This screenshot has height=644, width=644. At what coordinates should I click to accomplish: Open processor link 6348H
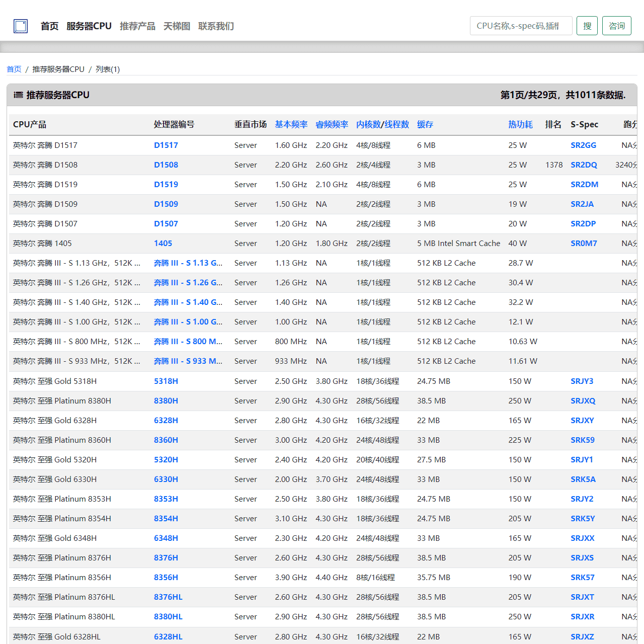(x=166, y=538)
